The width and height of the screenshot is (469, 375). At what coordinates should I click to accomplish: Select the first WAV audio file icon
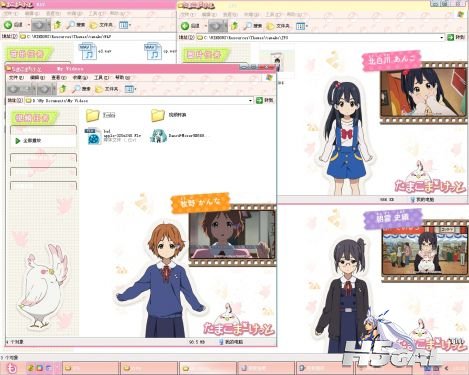[x=88, y=52]
